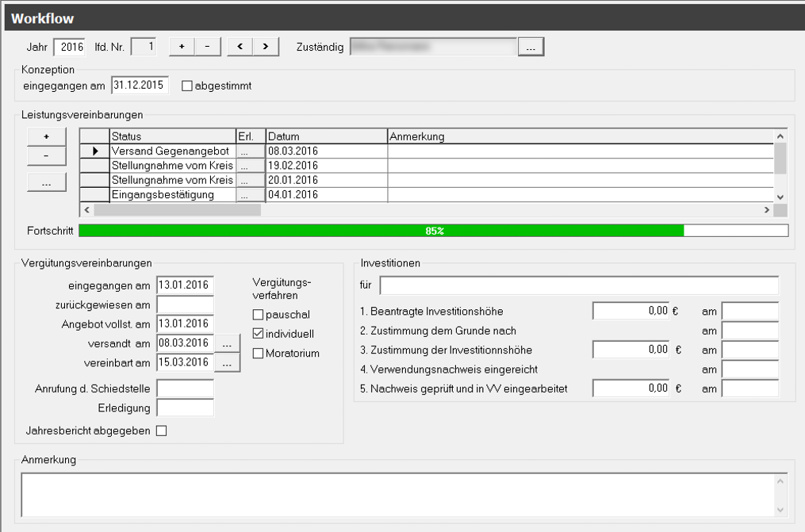Go to next record with right arrow
This screenshot has height=532, width=805.
tap(266, 47)
